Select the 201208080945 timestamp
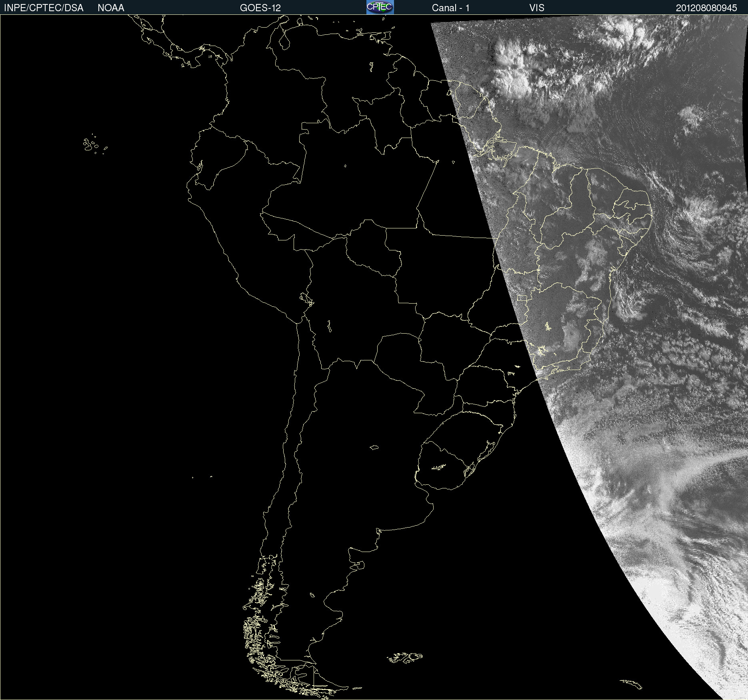This screenshot has height=700, width=748. [x=706, y=8]
